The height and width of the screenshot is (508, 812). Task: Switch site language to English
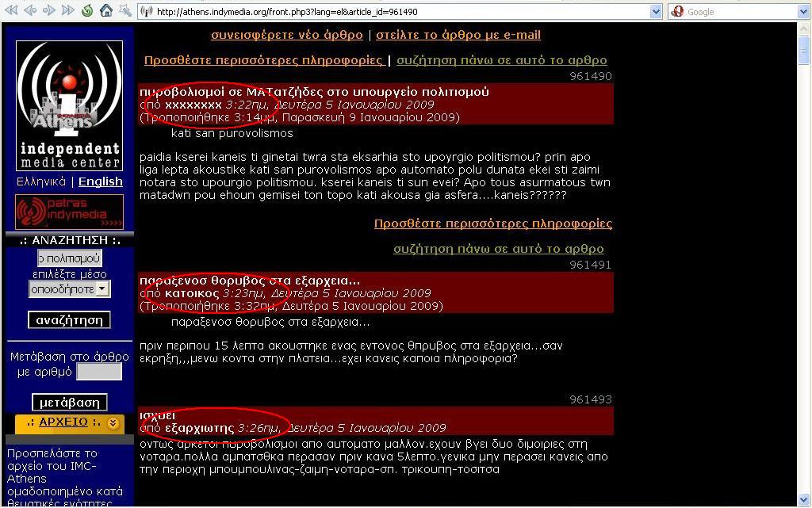[101, 181]
